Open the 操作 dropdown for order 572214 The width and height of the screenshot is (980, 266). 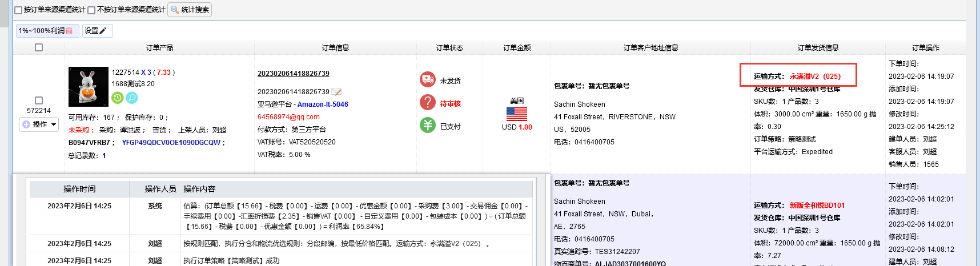39,124
